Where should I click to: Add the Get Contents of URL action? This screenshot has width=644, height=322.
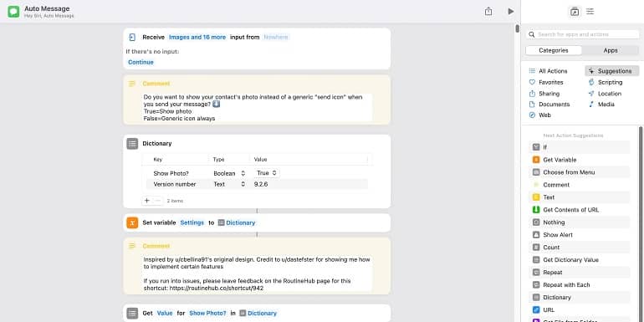pos(579,210)
